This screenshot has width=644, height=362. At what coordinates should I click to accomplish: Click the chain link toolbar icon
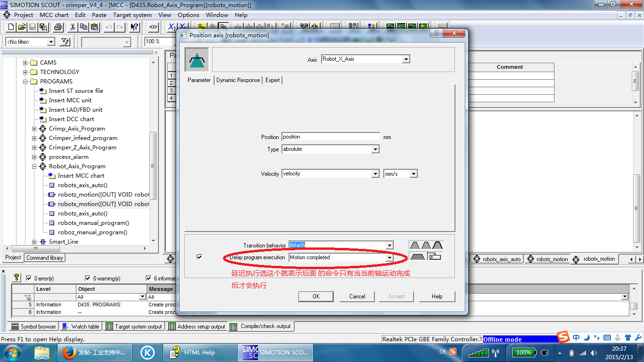coord(154,27)
